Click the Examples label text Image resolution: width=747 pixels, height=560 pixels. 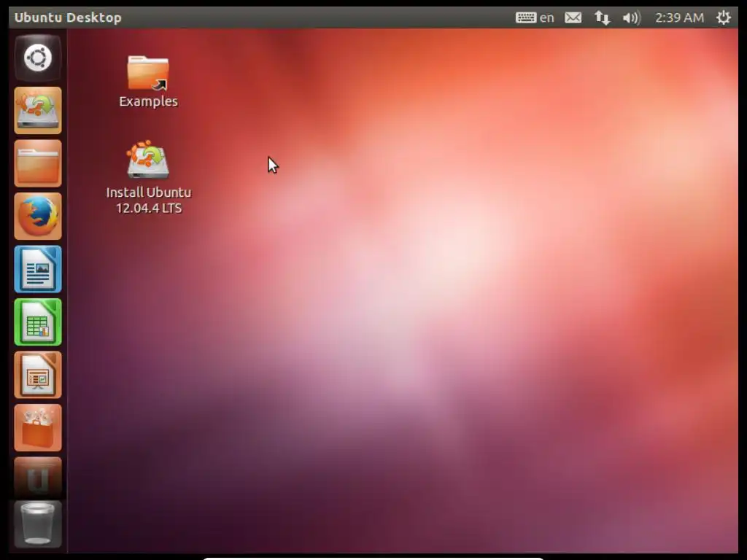[x=148, y=101]
